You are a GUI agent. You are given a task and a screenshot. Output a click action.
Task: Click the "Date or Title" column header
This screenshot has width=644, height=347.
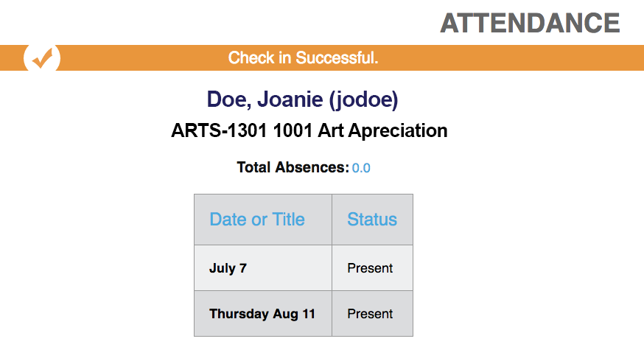pos(257,220)
